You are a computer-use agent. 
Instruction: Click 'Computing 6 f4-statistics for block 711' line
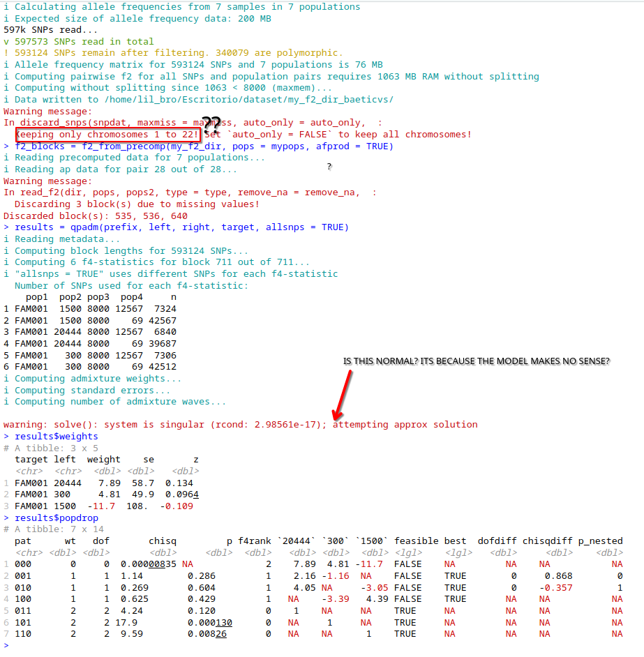(157, 262)
